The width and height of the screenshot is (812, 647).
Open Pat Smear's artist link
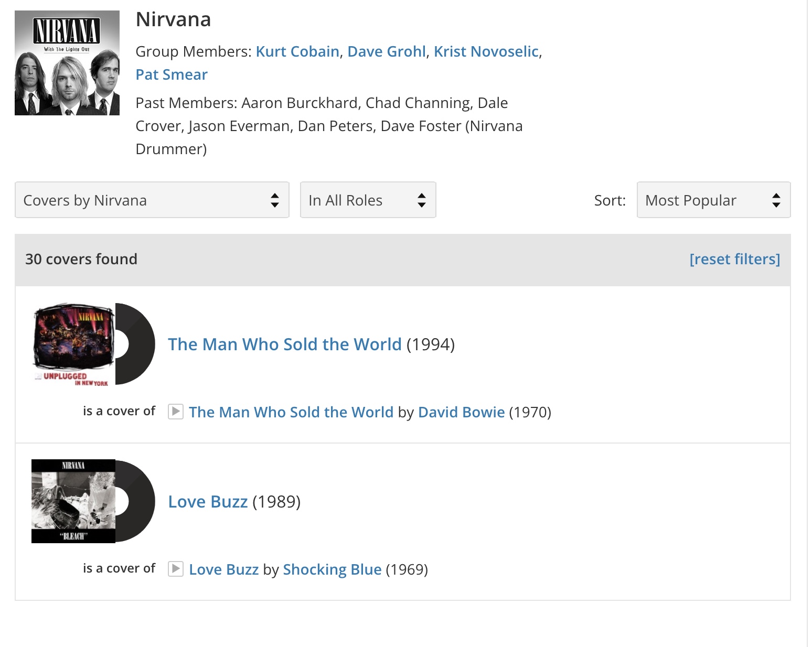tap(172, 74)
